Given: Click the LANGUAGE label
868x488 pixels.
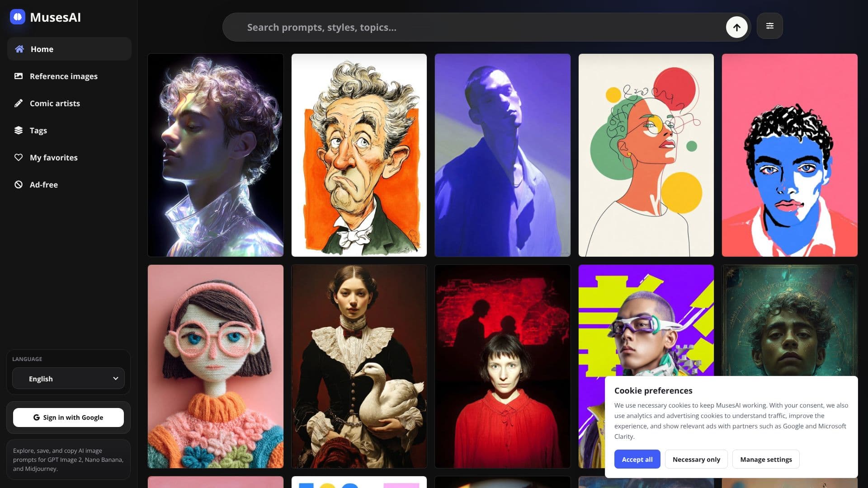Looking at the screenshot, I should (27, 359).
